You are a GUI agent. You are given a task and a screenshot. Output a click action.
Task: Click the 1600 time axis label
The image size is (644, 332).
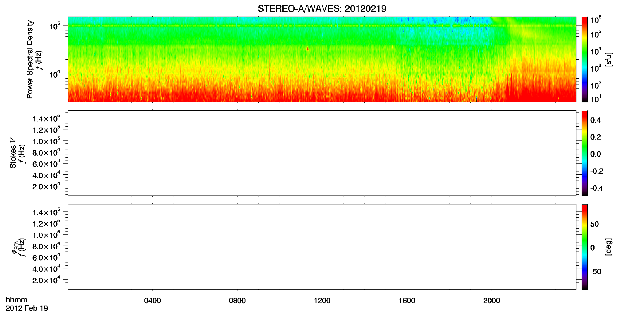point(407,301)
